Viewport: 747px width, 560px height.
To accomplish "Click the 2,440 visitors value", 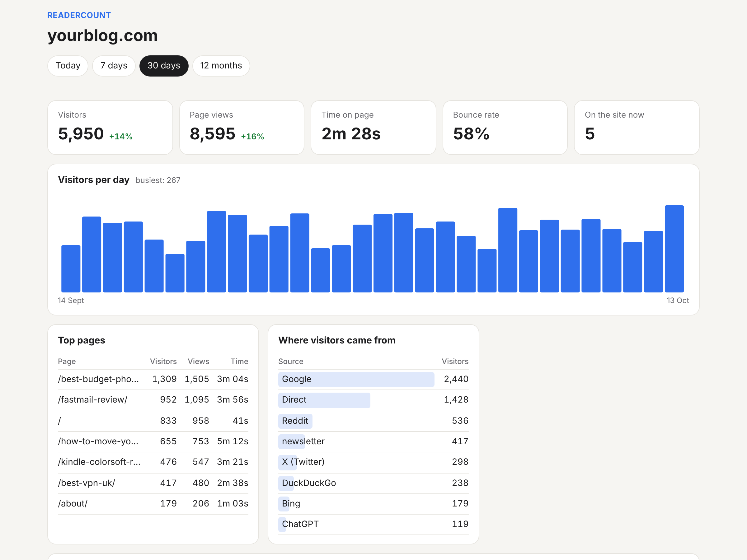I will click(456, 380).
